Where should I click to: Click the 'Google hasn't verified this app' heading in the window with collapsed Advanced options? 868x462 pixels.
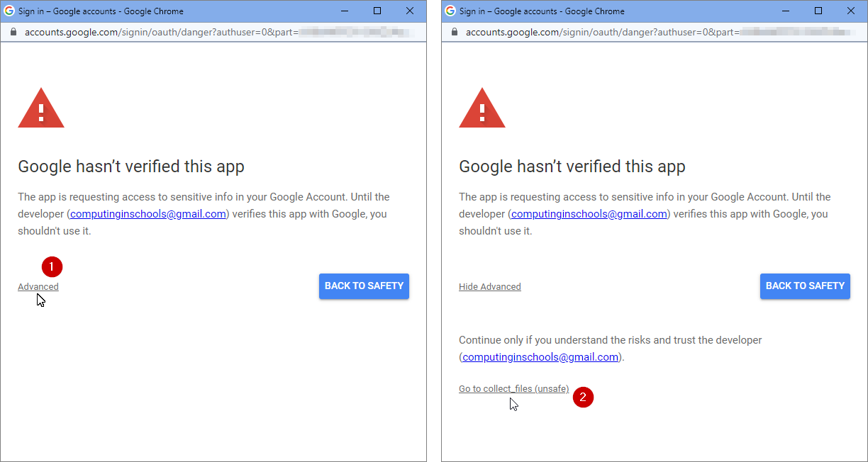[x=131, y=167]
